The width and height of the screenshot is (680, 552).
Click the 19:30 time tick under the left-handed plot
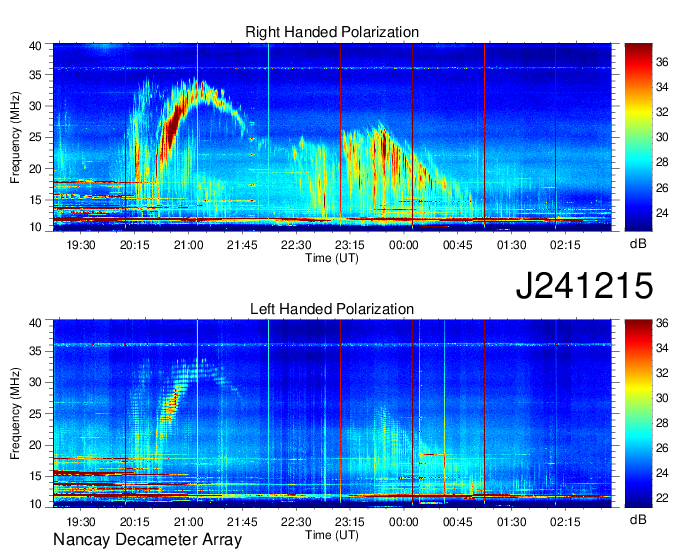[81, 522]
